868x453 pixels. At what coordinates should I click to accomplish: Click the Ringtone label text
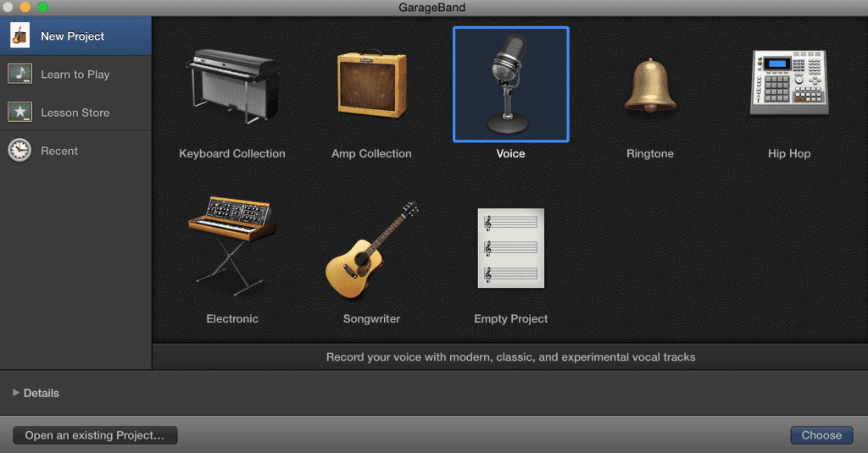pyautogui.click(x=650, y=154)
